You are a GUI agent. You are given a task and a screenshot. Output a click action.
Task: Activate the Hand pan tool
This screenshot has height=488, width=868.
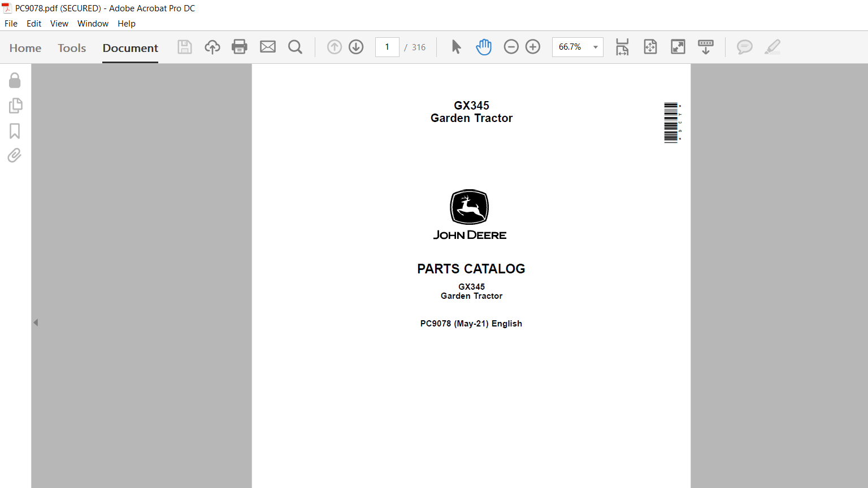pyautogui.click(x=484, y=47)
